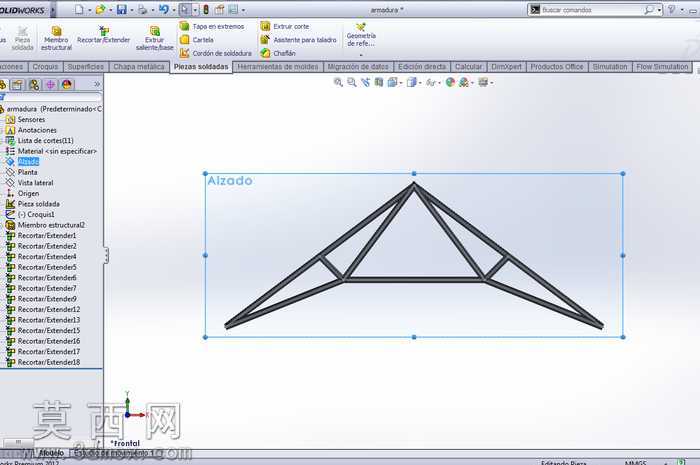Expand the left panel tabs with the double chevron
700x465 pixels.
(x=97, y=84)
